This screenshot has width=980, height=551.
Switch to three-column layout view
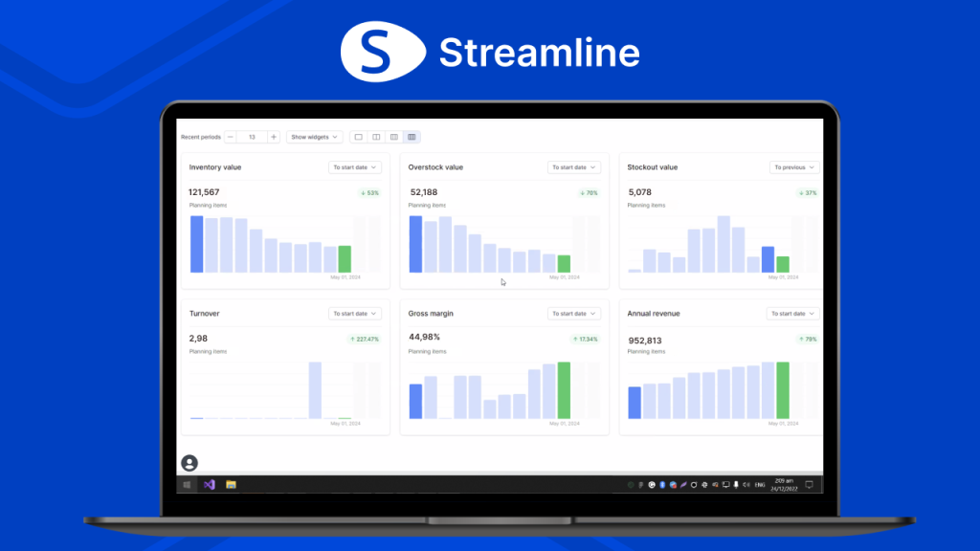click(393, 137)
